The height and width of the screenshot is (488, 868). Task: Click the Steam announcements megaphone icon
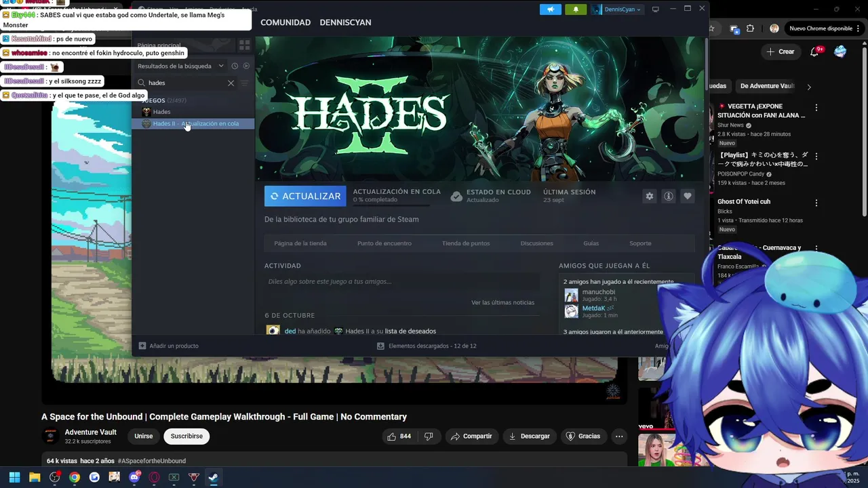tap(551, 9)
